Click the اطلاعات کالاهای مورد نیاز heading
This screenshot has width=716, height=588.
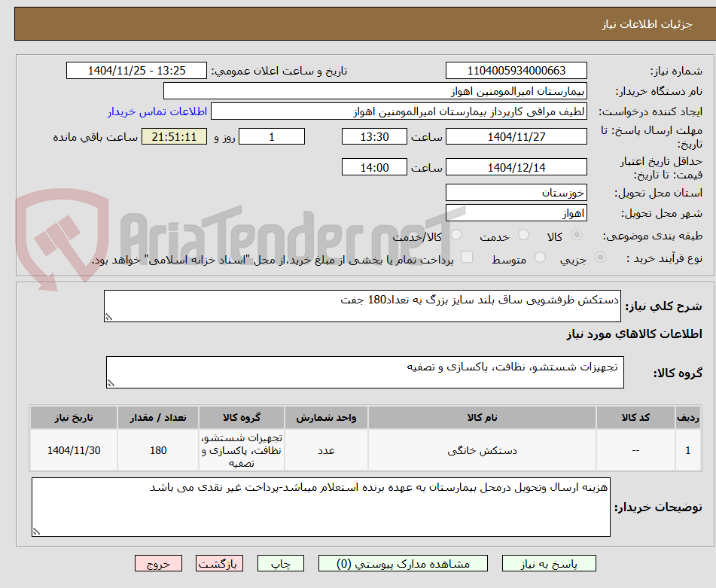click(x=634, y=334)
